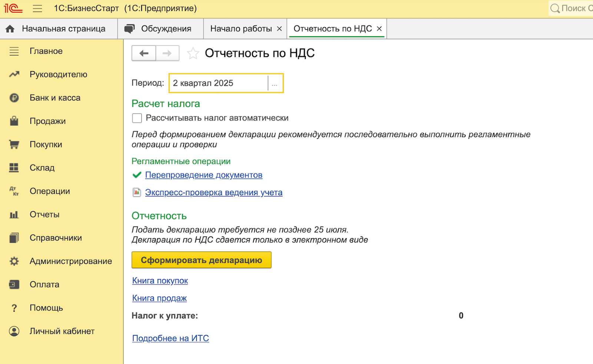Go to Администрирование settings section
This screenshot has height=364, width=593.
point(70,261)
